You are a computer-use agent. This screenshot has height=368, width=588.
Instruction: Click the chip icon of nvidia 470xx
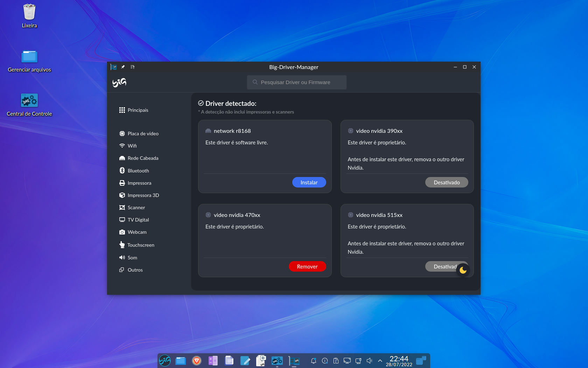click(208, 215)
